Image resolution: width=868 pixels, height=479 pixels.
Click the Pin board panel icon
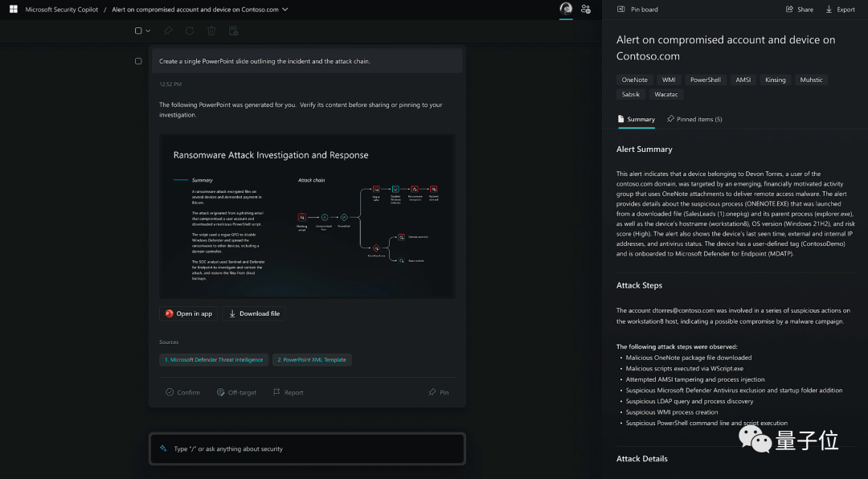click(620, 10)
